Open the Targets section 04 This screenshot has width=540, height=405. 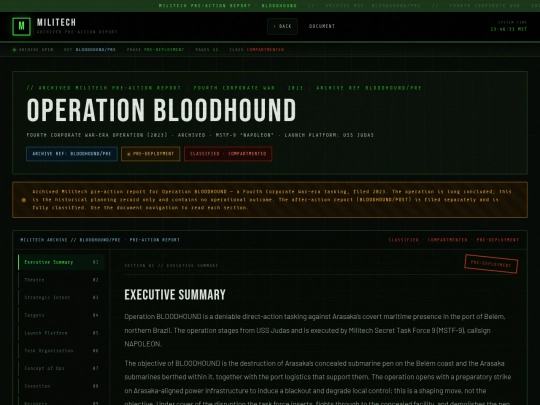[x=61, y=315]
